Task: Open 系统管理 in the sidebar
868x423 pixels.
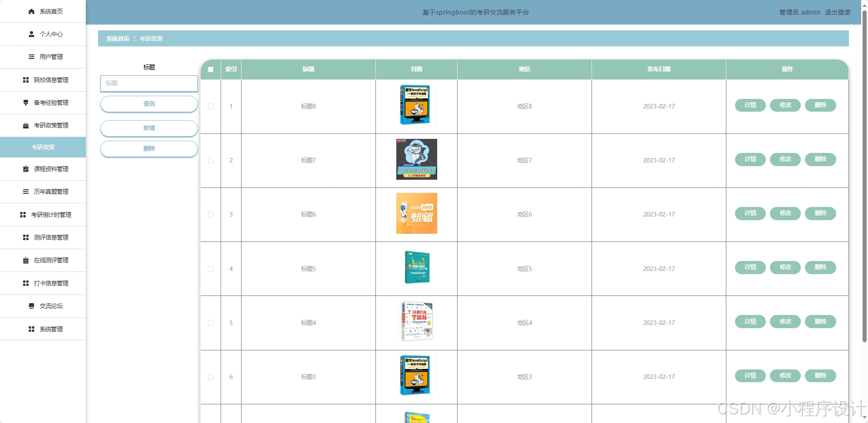Action: coord(43,329)
